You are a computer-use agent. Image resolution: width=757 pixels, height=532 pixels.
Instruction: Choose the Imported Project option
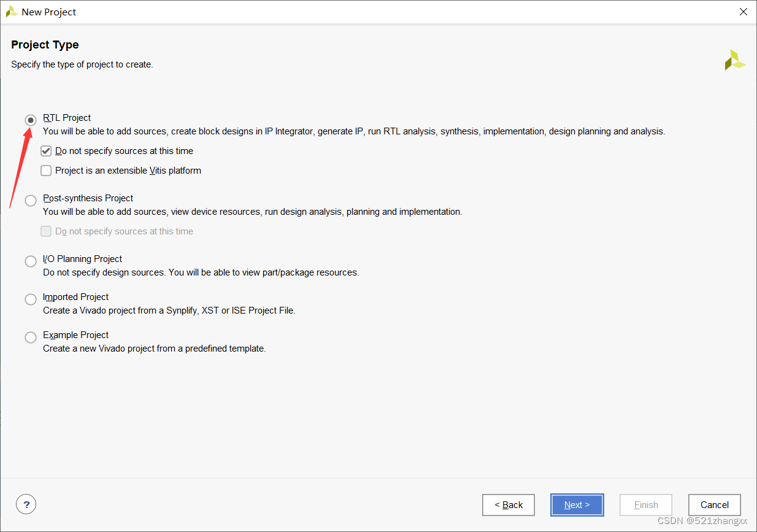[31, 299]
